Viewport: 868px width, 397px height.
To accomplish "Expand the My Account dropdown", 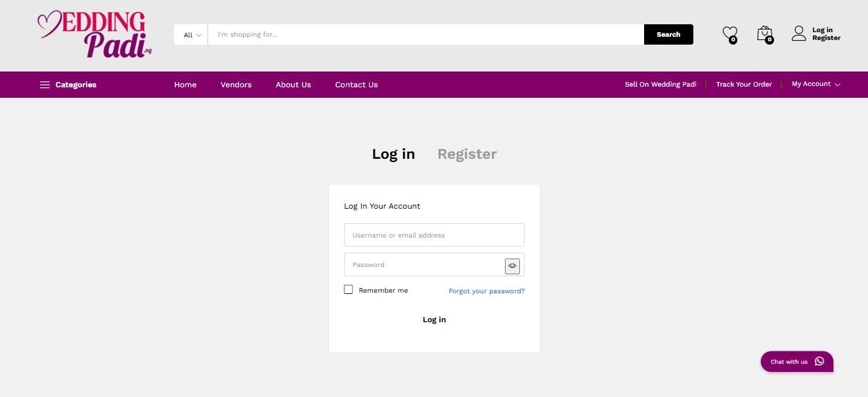I will click(x=815, y=84).
